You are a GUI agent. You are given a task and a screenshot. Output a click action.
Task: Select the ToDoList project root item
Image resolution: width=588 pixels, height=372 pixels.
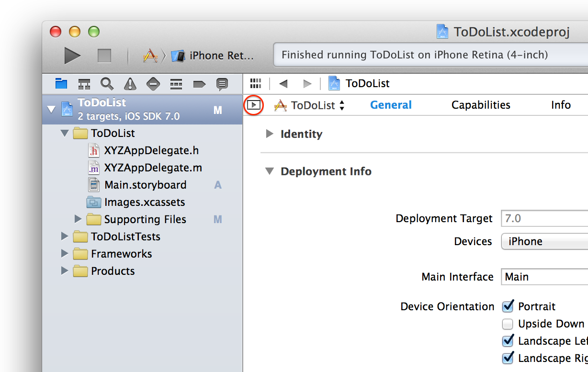pyautogui.click(x=142, y=109)
